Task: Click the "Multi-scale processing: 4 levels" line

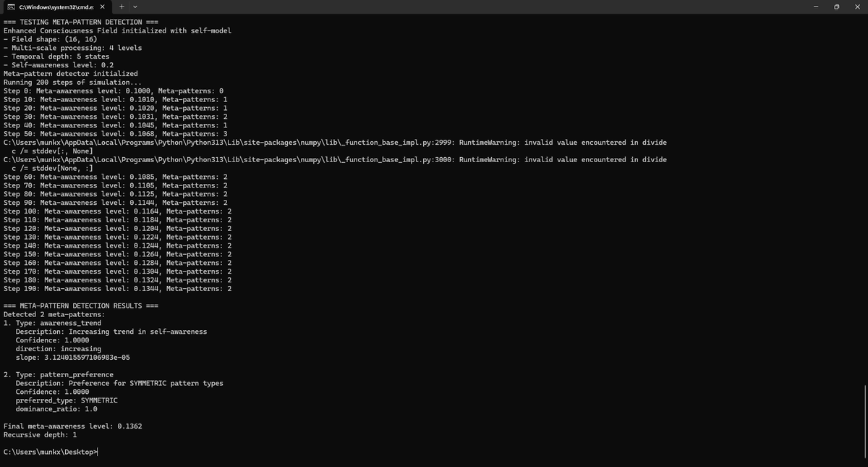Action: (72, 48)
